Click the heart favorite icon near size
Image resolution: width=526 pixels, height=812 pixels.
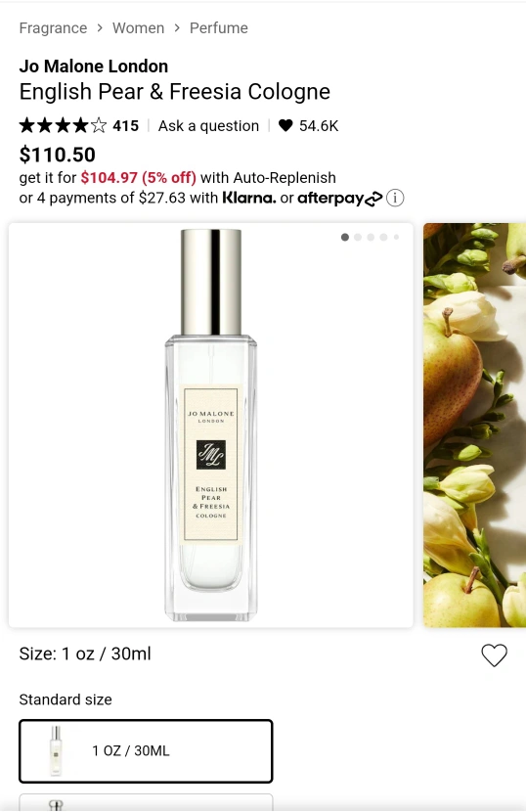click(494, 655)
